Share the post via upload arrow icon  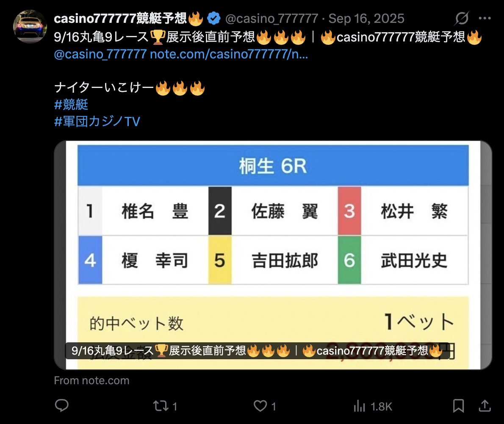[x=485, y=406]
